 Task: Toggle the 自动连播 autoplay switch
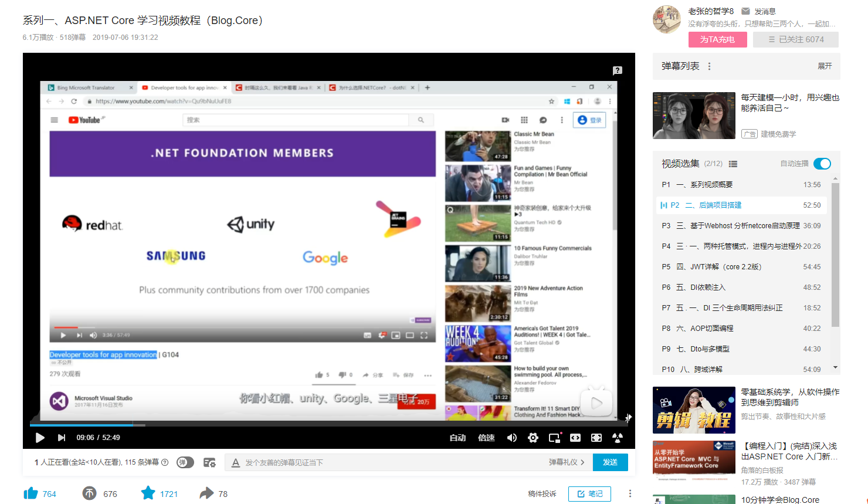822,164
